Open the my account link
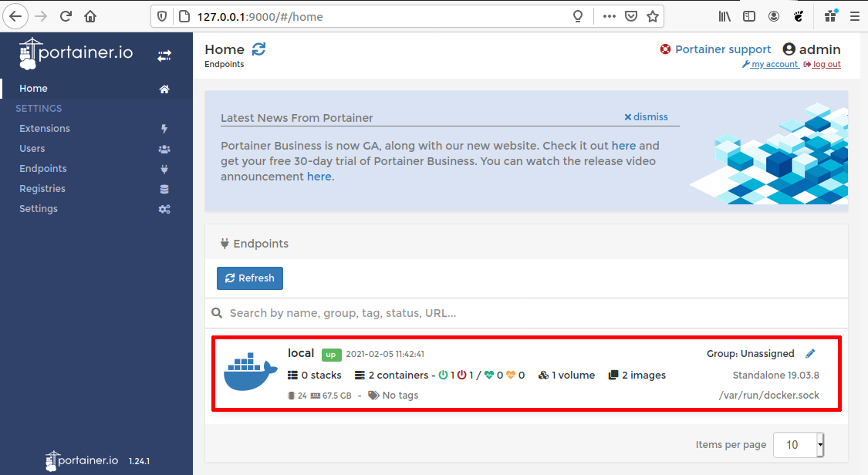Viewport: 868px width, 475px height. 775,64
